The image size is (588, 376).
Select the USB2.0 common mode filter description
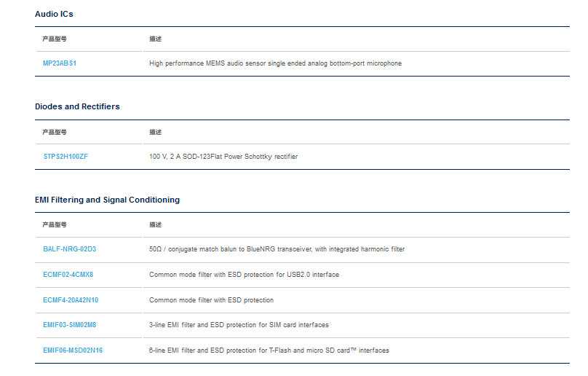(x=244, y=275)
